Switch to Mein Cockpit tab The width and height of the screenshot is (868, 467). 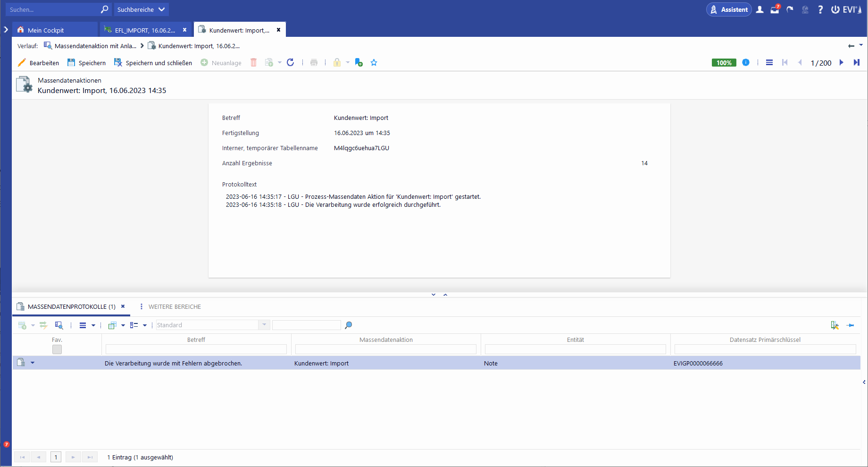coord(46,30)
